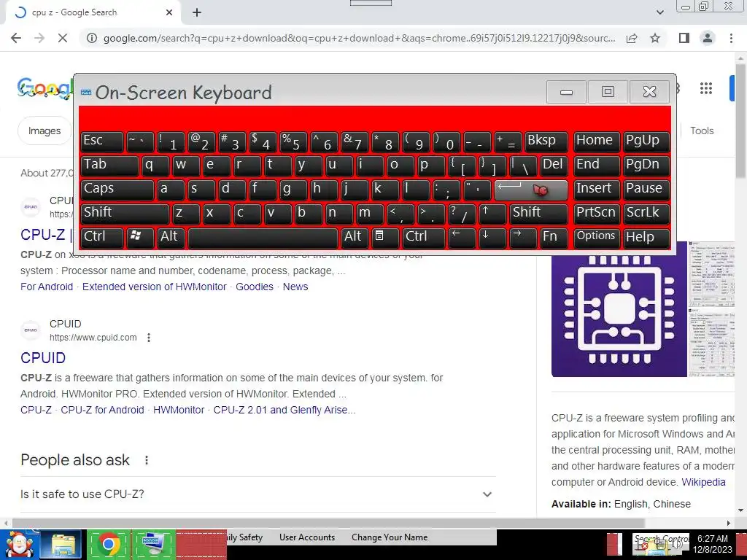Open options menu beside cpuid.com result

[x=149, y=338]
